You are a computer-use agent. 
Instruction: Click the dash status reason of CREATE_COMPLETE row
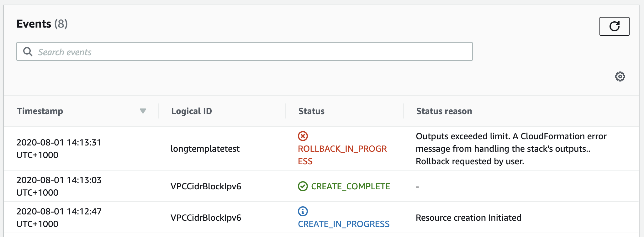[x=417, y=187]
